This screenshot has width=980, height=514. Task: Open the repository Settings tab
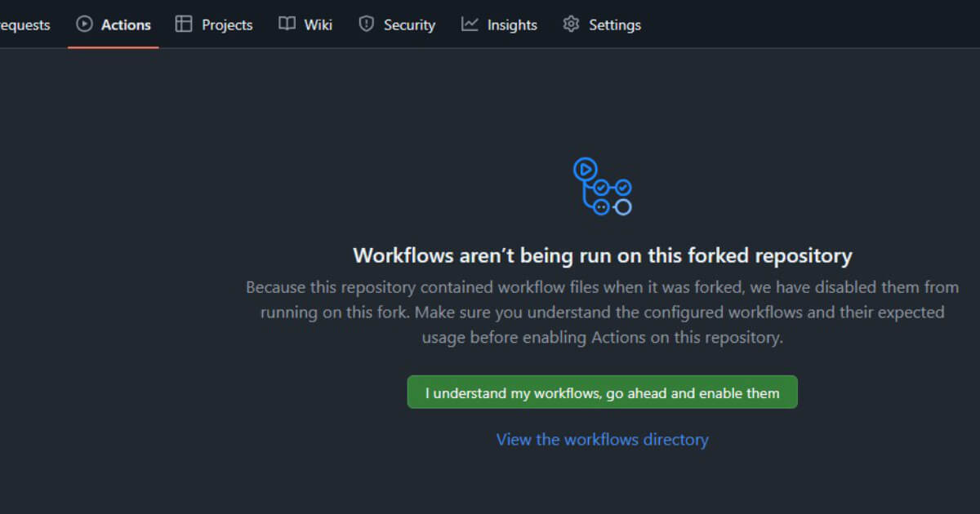click(614, 25)
